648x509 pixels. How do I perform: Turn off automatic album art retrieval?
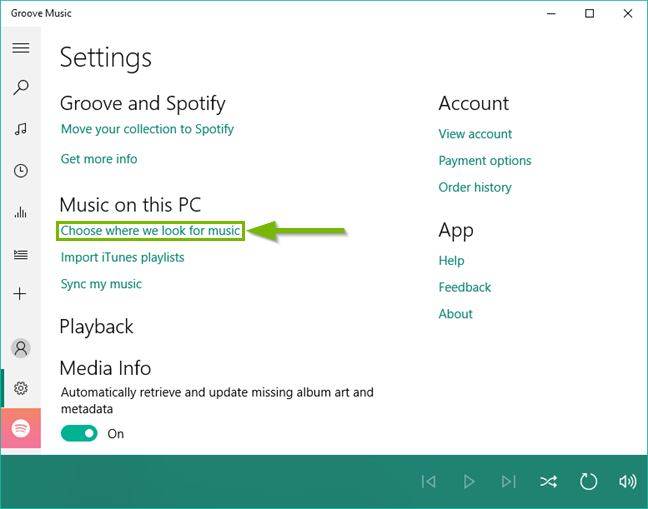pyautogui.click(x=79, y=433)
